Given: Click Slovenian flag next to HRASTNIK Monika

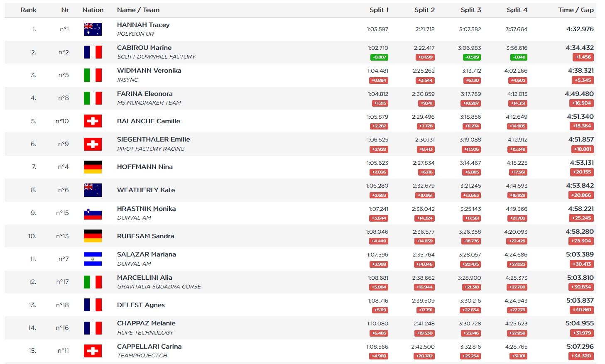Looking at the screenshot, I should (93, 213).
